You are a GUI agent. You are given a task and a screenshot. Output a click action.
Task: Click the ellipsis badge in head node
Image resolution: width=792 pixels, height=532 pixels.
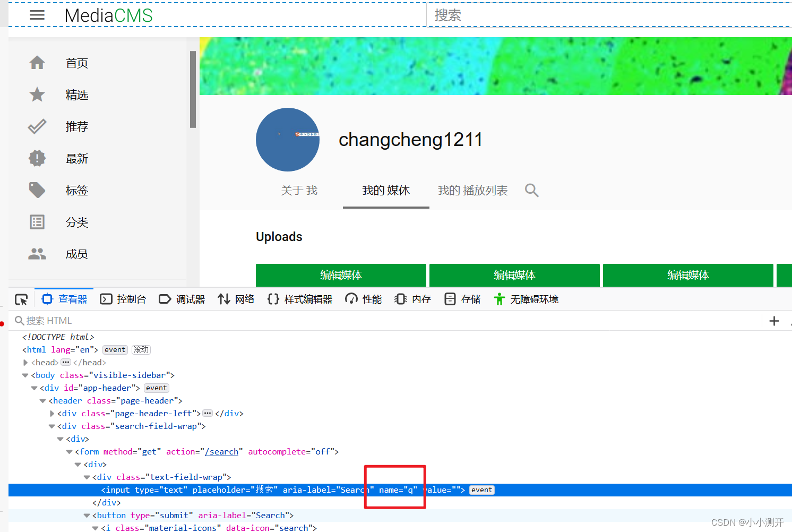tap(66, 363)
